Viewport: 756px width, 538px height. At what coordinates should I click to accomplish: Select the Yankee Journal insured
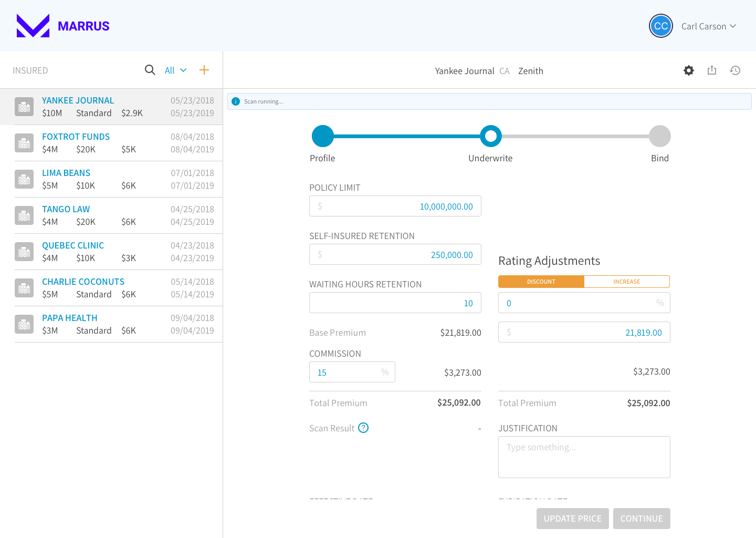point(111,107)
